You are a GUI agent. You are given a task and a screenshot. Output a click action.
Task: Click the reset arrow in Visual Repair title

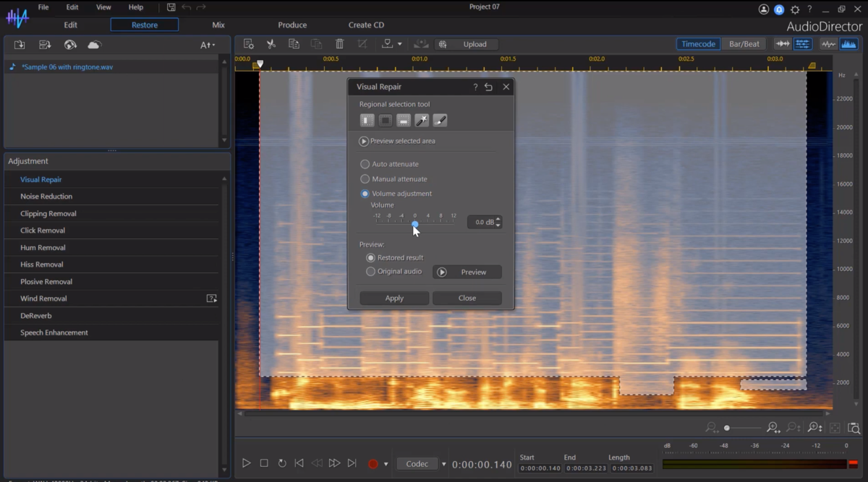(x=489, y=87)
